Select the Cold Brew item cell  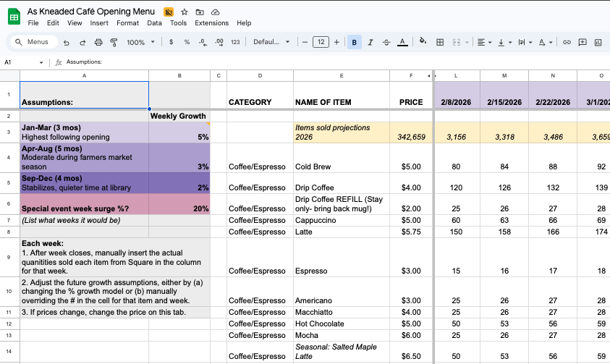(341, 158)
